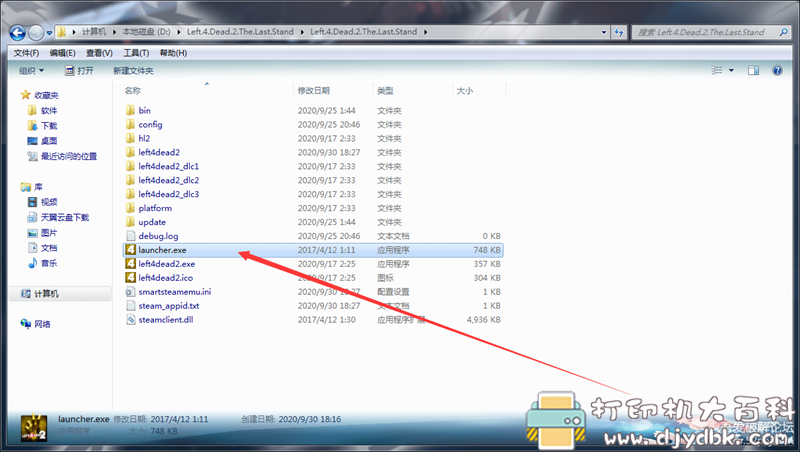Select the left4dead2.ico icon file
The width and height of the screenshot is (800, 452).
point(131,278)
